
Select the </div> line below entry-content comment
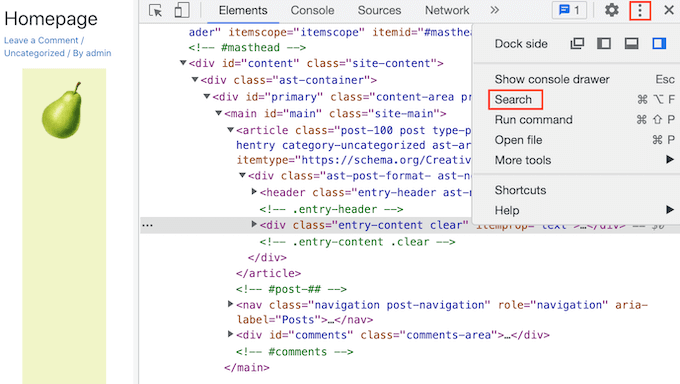(x=267, y=258)
